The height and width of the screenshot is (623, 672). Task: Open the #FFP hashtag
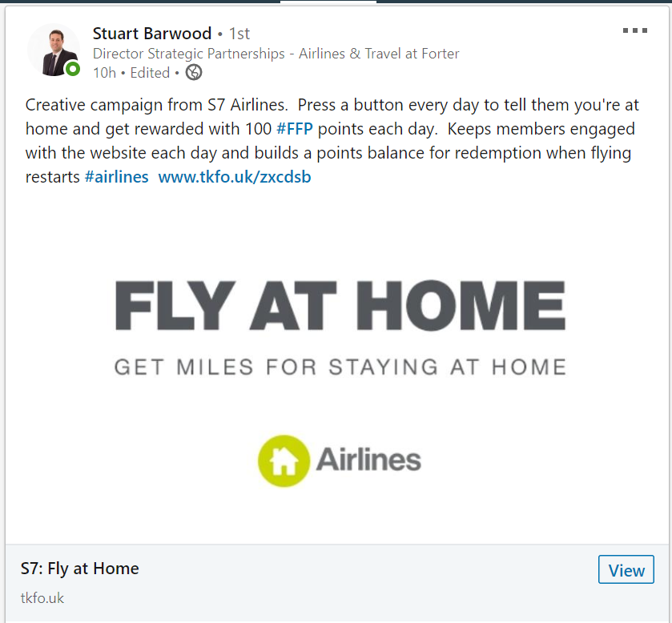pyautogui.click(x=295, y=129)
